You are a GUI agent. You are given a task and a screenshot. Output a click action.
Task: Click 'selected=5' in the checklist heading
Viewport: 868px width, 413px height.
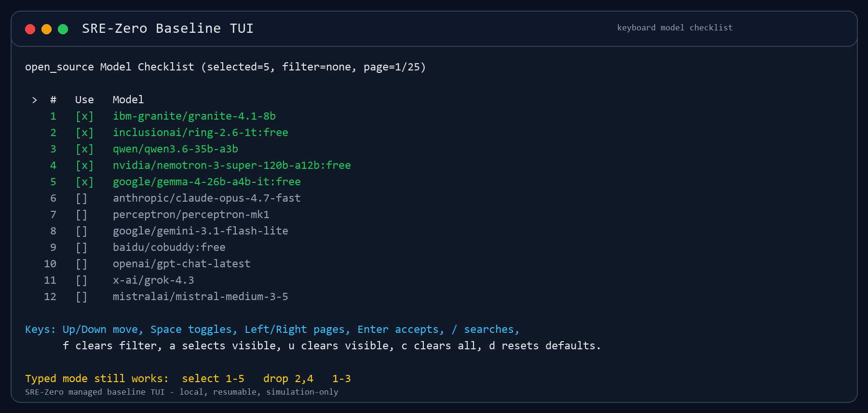[x=238, y=67]
